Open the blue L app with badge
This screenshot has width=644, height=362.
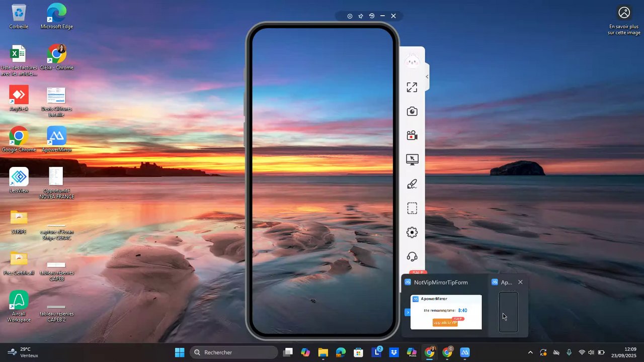click(376, 352)
